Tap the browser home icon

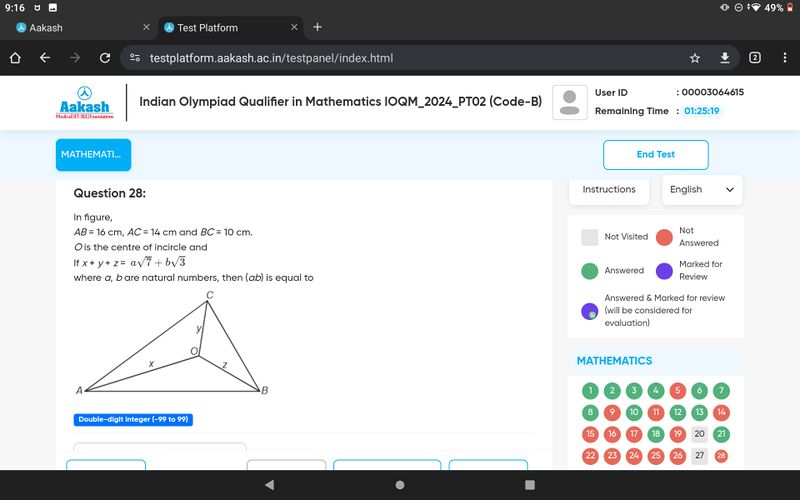[15, 58]
